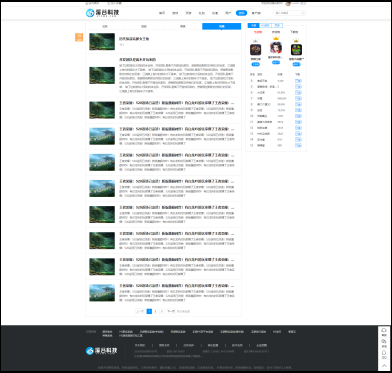Open the silver-crowned dark game icon
The width and height of the screenshot is (392, 373).
pos(256,50)
